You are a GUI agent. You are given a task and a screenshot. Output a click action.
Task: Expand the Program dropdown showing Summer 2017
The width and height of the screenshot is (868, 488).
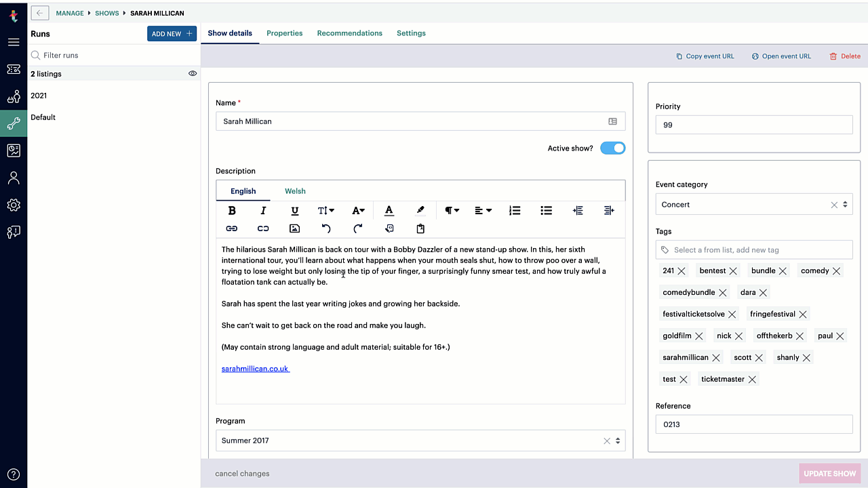click(617, 441)
